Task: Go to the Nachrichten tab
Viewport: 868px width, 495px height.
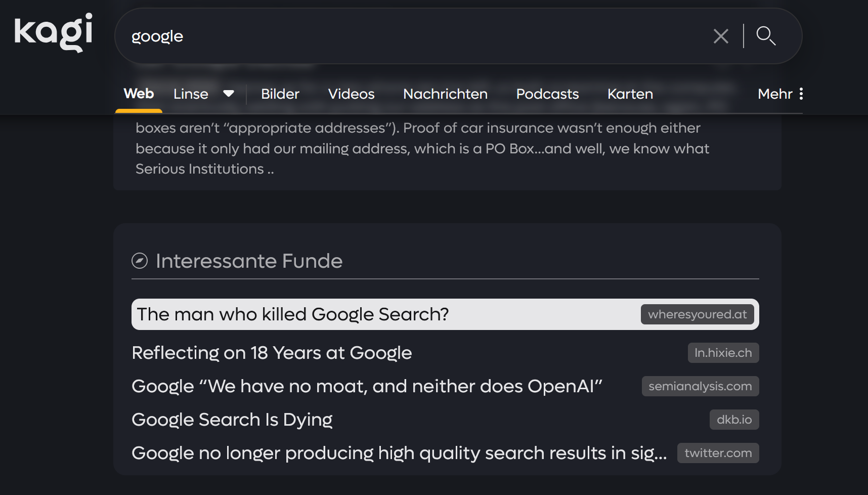Action: click(x=445, y=94)
